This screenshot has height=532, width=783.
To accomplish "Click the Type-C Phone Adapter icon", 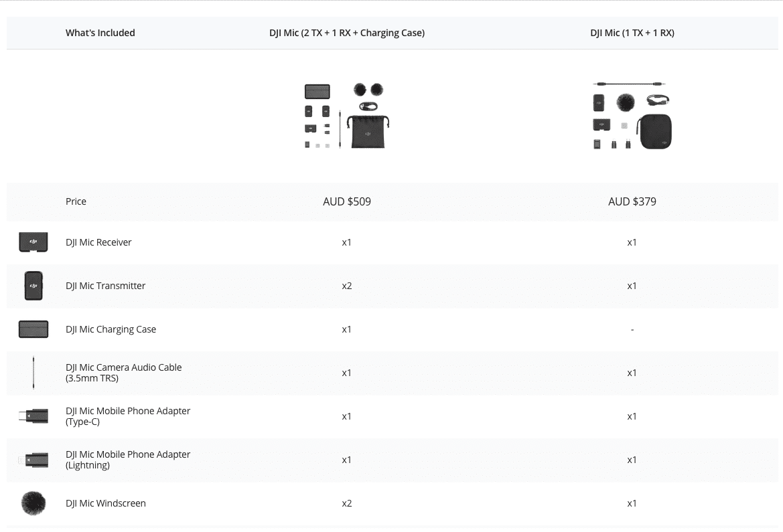I will pyautogui.click(x=33, y=416).
